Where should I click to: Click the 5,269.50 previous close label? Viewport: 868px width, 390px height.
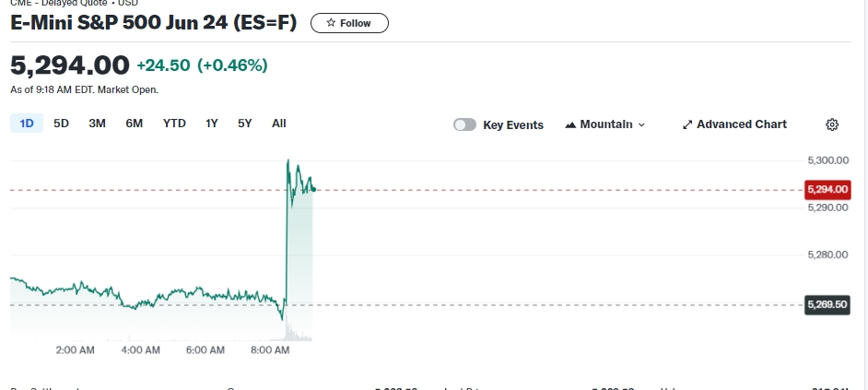(x=827, y=304)
